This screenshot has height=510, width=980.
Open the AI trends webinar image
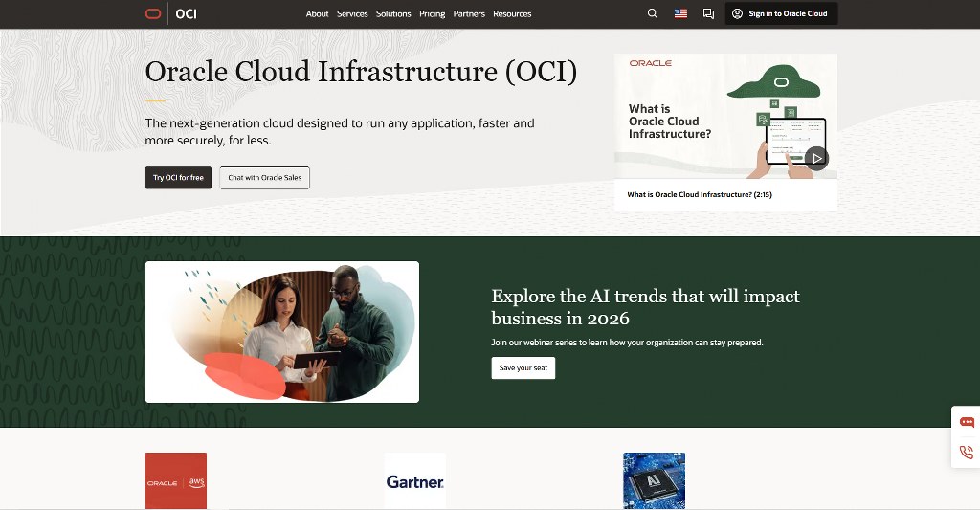coord(282,332)
